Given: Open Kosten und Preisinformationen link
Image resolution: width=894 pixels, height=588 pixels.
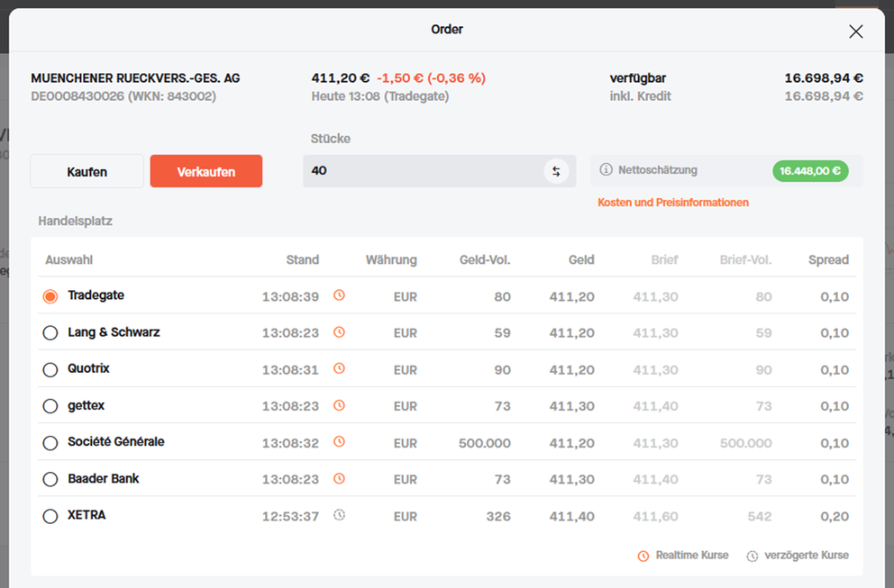Looking at the screenshot, I should click(672, 203).
